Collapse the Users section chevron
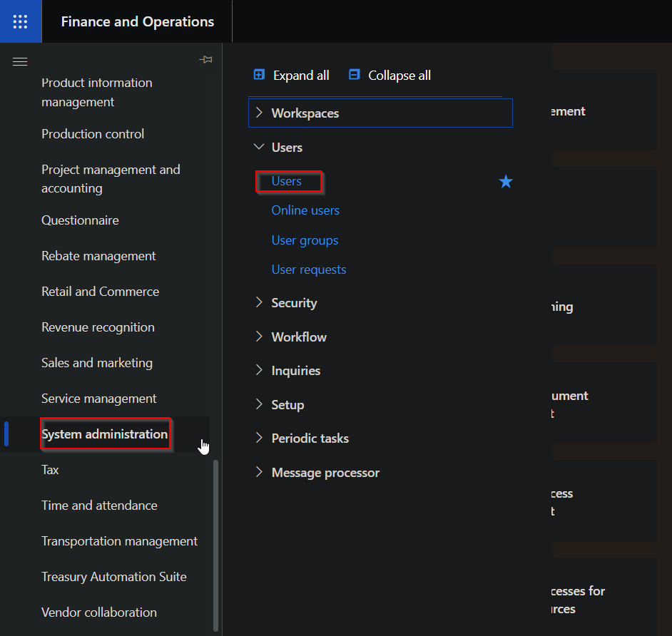 (259, 146)
